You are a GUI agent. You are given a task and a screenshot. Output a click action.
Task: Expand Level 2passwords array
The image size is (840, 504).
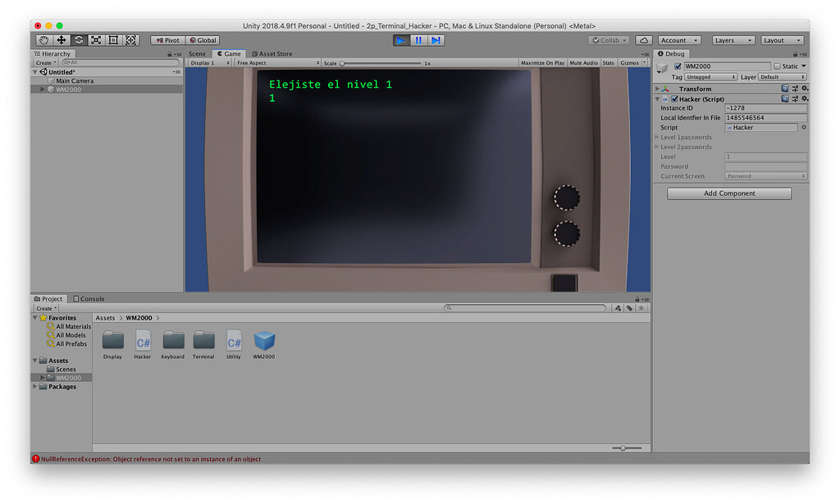tap(657, 147)
